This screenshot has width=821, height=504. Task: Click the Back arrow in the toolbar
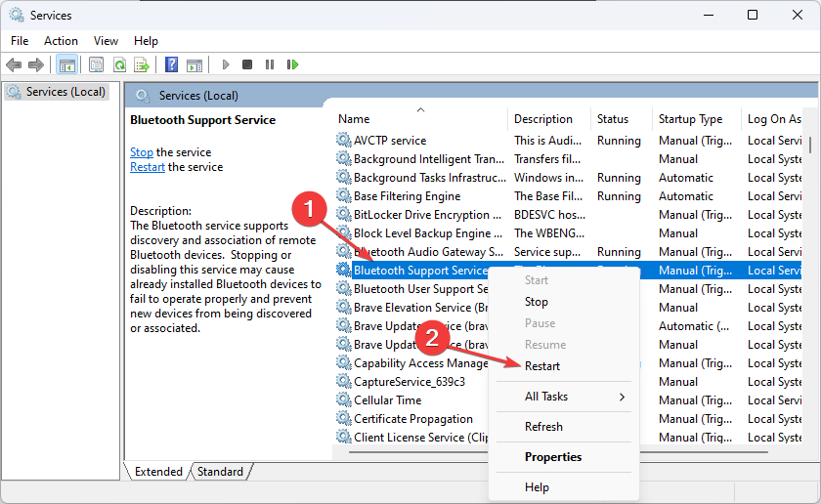click(14, 64)
